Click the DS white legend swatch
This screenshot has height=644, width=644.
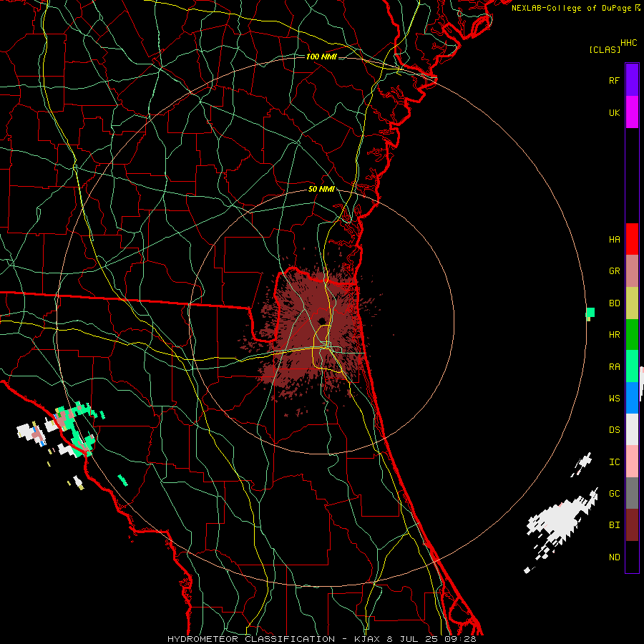pyautogui.click(x=632, y=429)
